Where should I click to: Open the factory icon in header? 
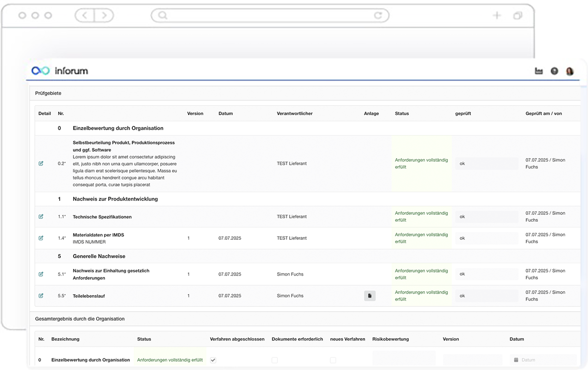[539, 71]
